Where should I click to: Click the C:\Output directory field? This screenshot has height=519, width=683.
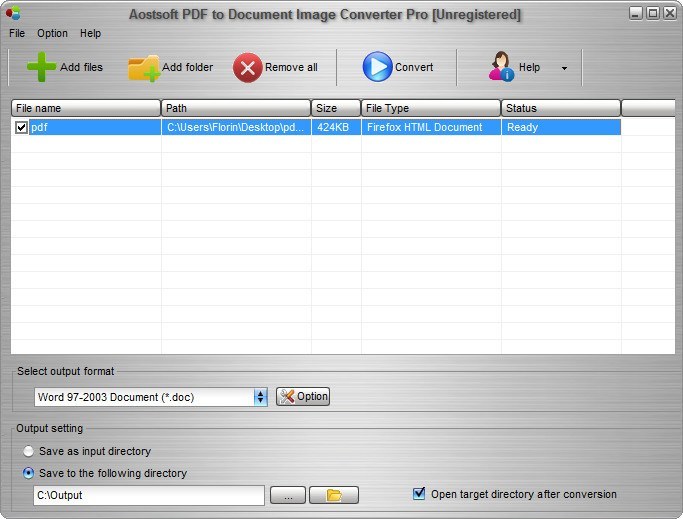click(149, 495)
